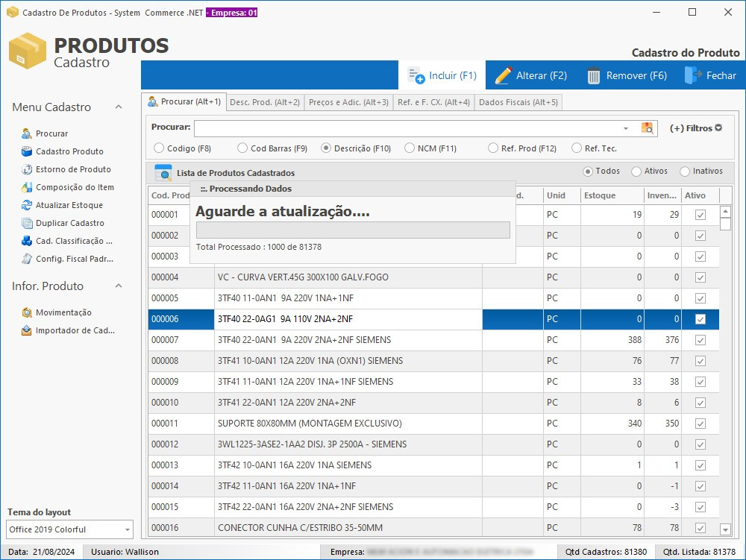Toggle Ativo checkbox for product 000007
The height and width of the screenshot is (560, 746).
tap(700, 340)
